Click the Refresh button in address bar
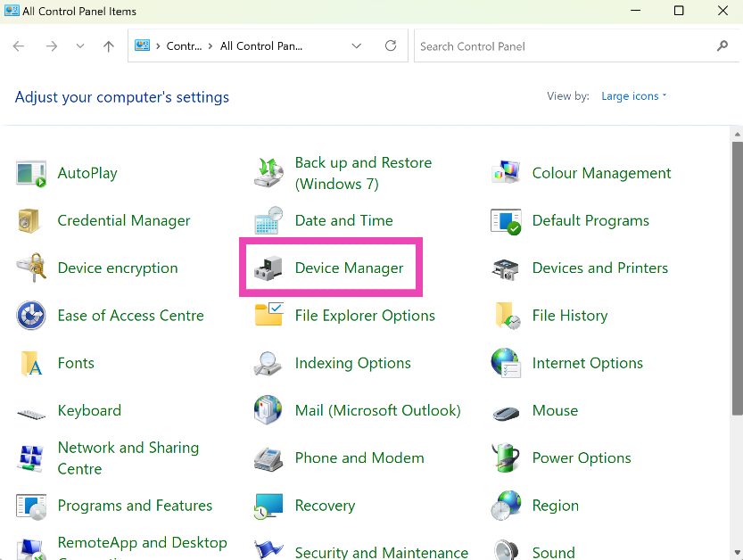 coord(390,46)
